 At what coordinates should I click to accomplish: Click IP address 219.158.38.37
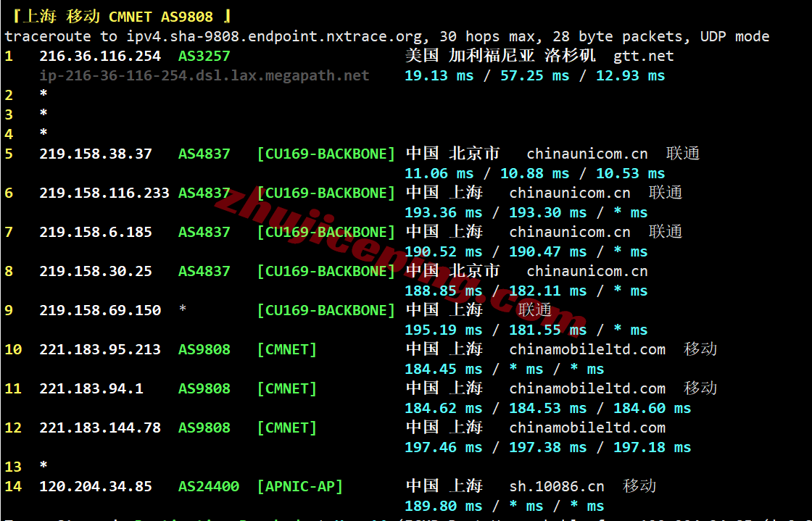point(96,154)
